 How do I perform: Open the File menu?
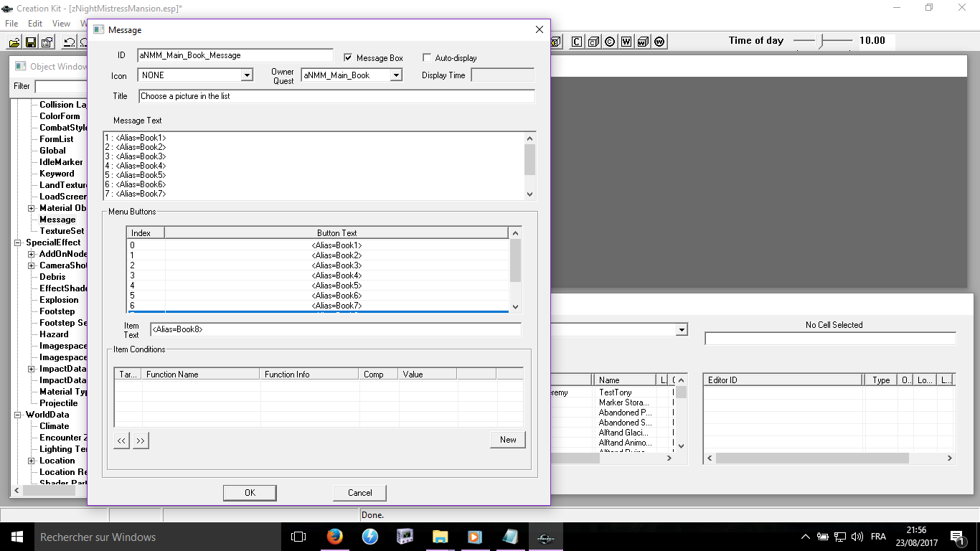11,23
